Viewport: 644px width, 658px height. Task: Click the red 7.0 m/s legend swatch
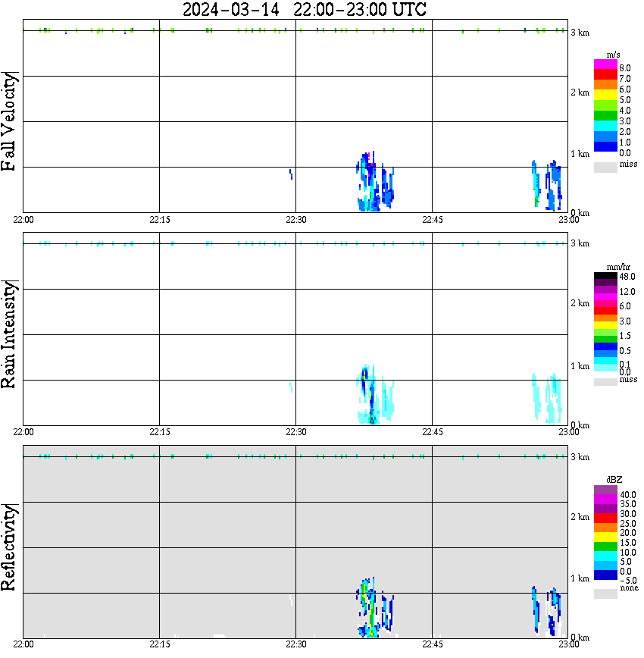pos(605,74)
